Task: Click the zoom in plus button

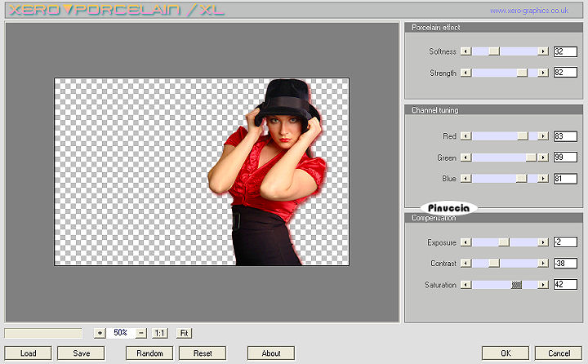Action: coord(100,333)
